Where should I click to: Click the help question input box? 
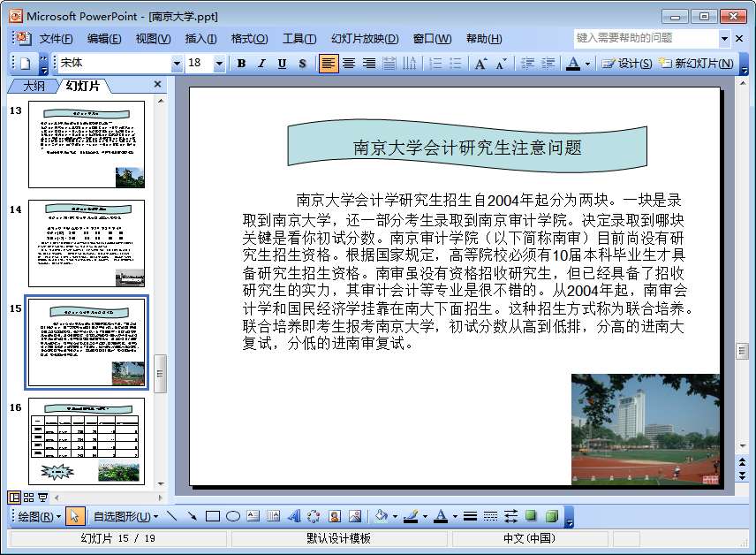click(646, 38)
